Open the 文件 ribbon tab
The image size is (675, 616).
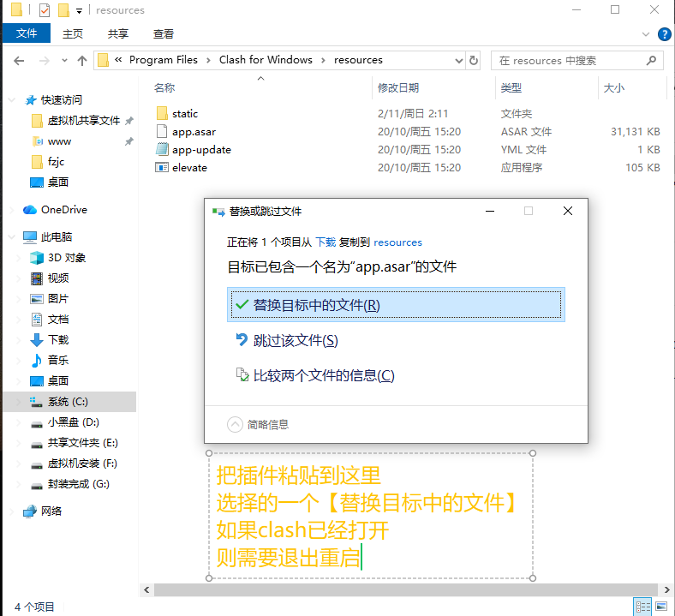[27, 34]
